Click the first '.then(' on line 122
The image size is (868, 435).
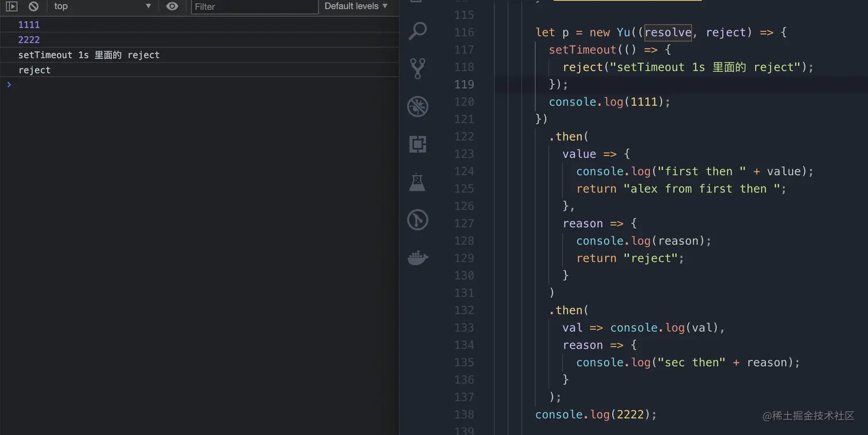[x=569, y=137]
